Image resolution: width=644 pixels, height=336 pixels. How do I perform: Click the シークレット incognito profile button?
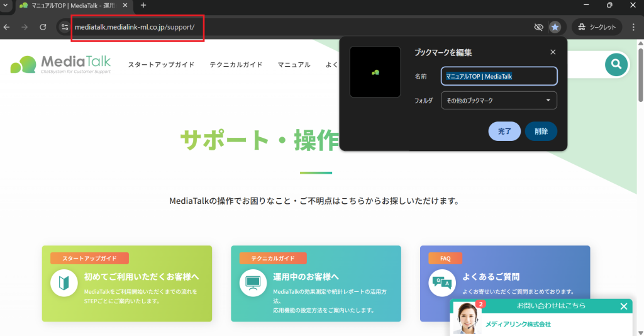pos(596,27)
